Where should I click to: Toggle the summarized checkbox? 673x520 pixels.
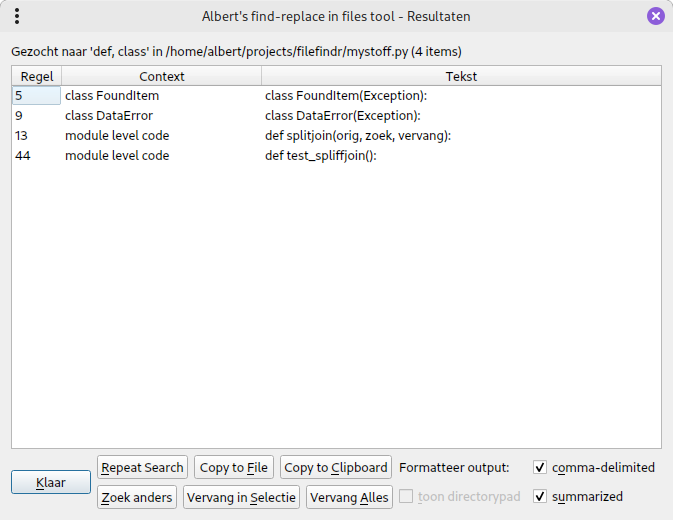pos(540,496)
